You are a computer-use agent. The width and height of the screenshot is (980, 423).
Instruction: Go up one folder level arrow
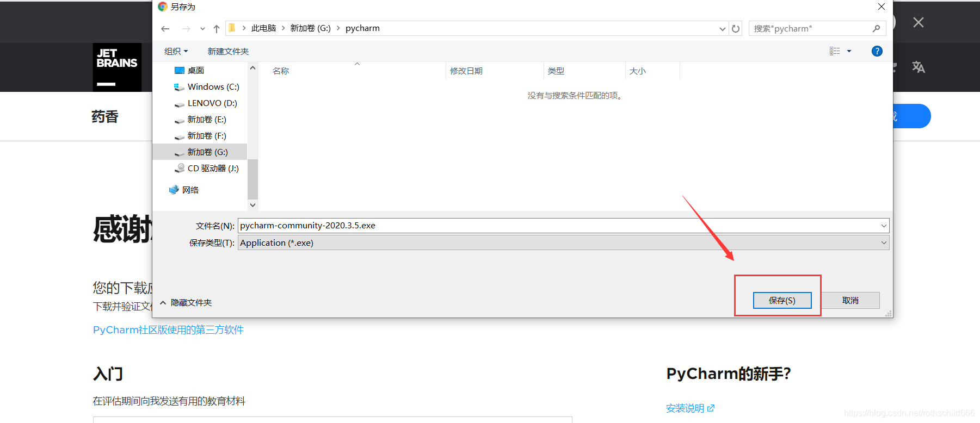coord(217,29)
